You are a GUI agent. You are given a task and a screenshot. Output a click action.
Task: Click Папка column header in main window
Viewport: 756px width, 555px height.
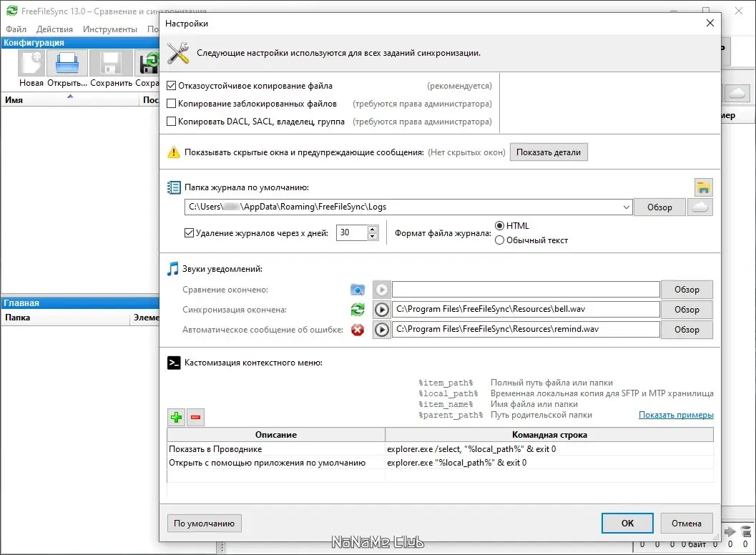66,318
